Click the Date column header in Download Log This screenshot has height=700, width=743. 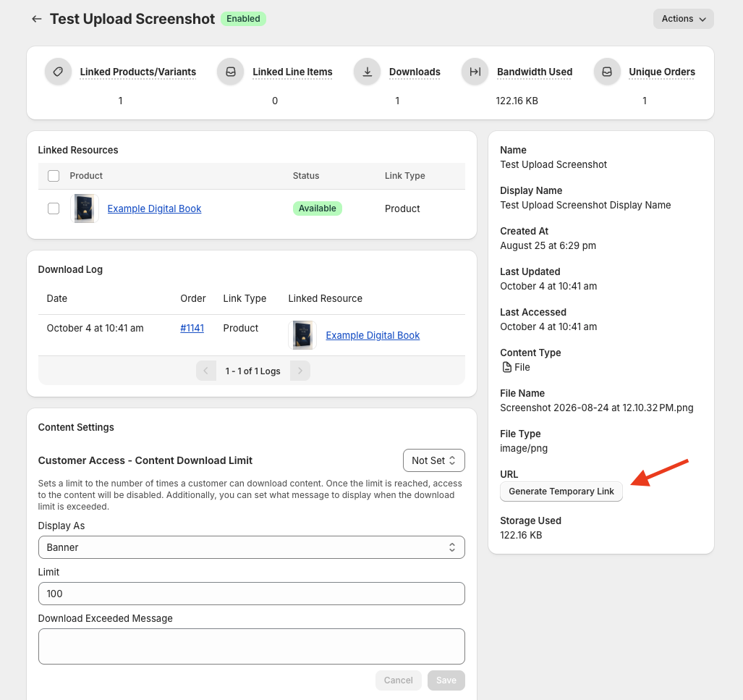tap(57, 299)
